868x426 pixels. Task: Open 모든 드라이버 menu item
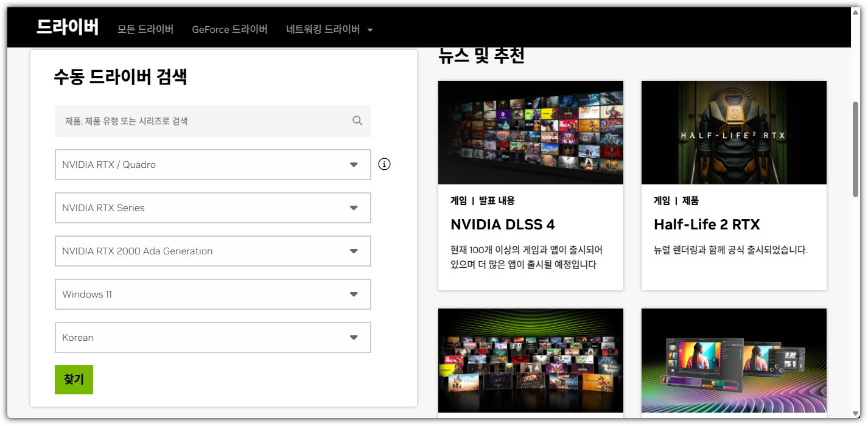click(145, 29)
